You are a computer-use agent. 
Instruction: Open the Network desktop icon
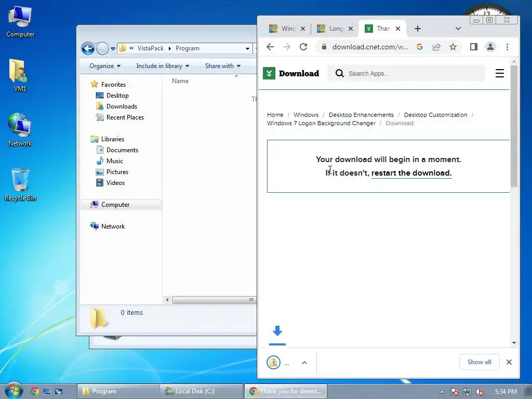tap(20, 129)
